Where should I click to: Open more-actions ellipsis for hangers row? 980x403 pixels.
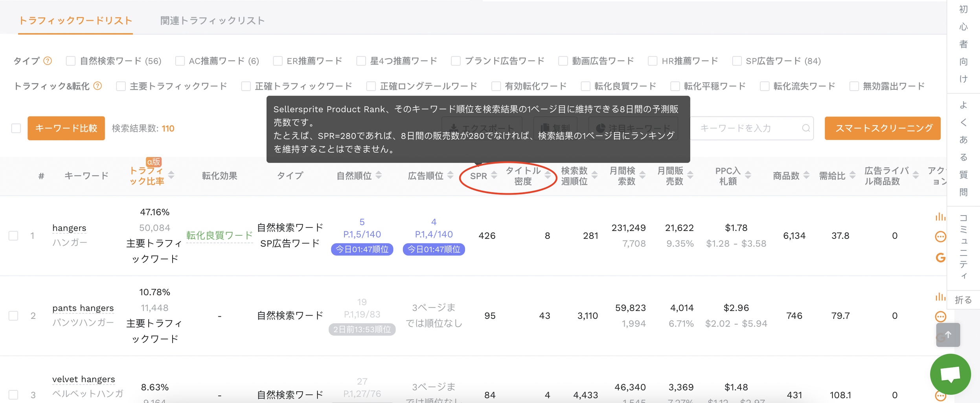[940, 237]
